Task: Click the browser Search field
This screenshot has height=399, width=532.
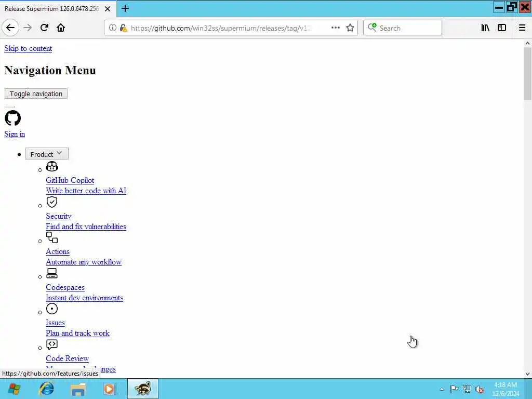Action: 403,28
